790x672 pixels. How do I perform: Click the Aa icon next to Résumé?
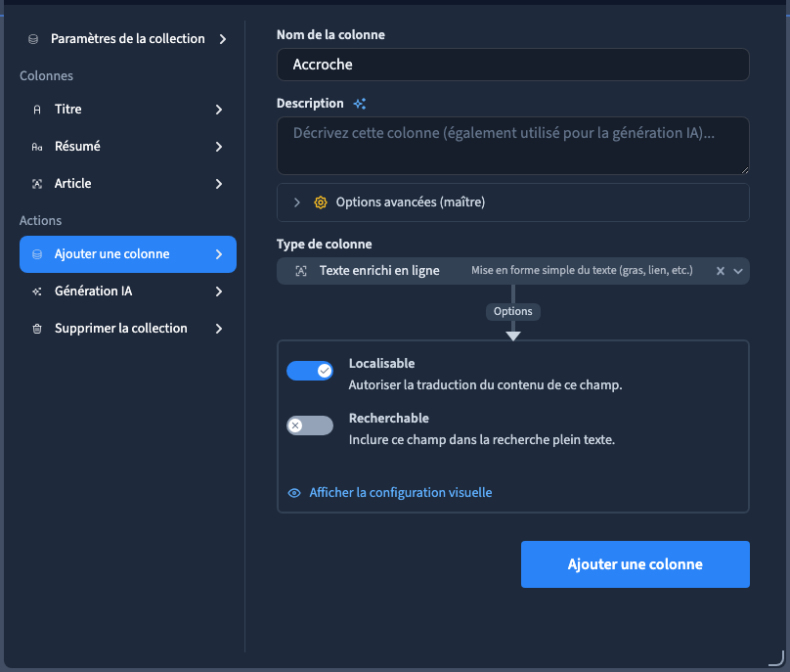[37, 147]
